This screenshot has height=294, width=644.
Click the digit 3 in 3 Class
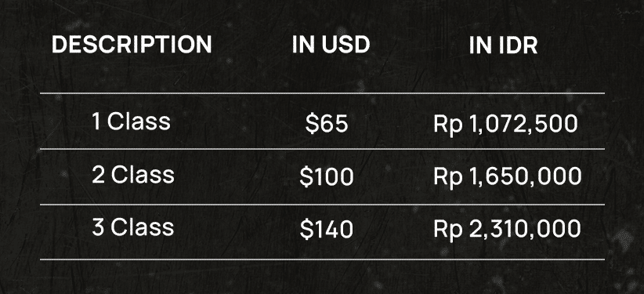pyautogui.click(x=99, y=228)
